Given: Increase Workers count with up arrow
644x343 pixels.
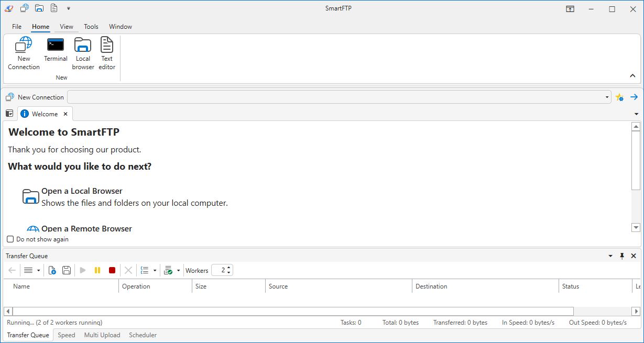Looking at the screenshot, I should (230, 268).
